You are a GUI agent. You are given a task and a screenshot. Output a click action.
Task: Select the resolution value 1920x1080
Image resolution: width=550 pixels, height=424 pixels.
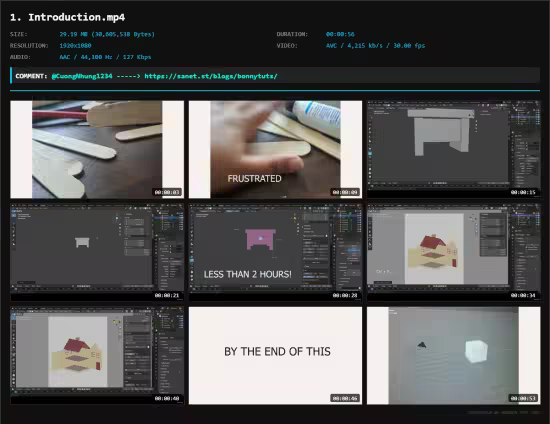[x=75, y=46]
